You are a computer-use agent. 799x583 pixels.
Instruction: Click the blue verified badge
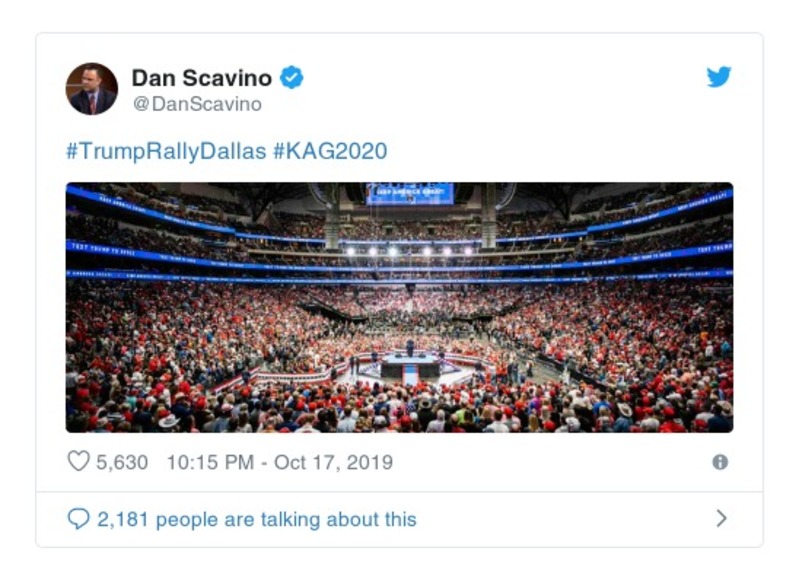click(291, 77)
